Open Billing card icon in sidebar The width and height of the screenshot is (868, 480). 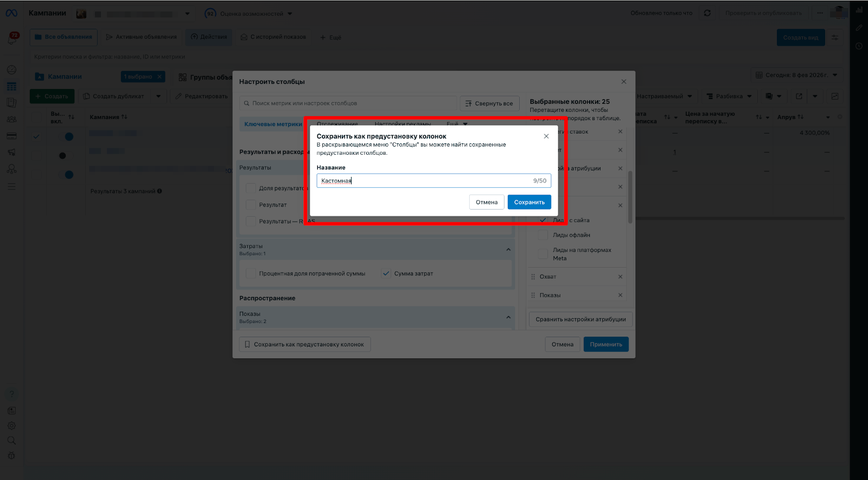coord(11,136)
